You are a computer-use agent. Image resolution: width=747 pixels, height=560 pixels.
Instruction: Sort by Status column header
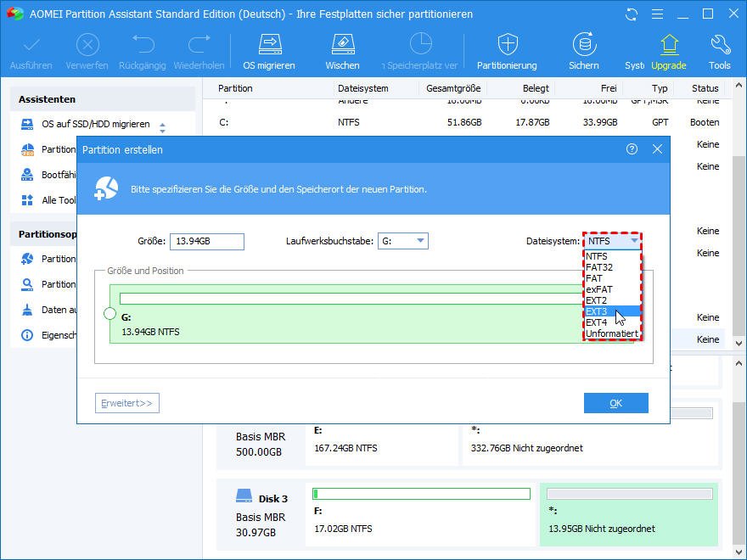[705, 88]
